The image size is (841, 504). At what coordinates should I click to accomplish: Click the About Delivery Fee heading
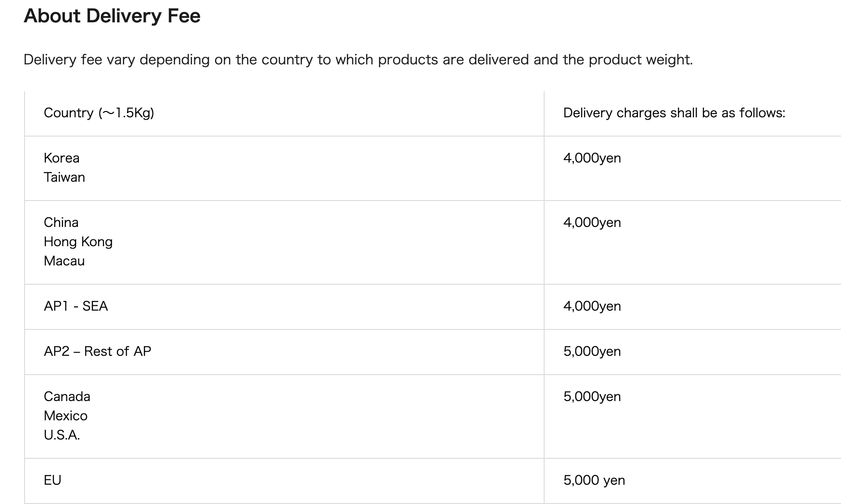click(112, 16)
